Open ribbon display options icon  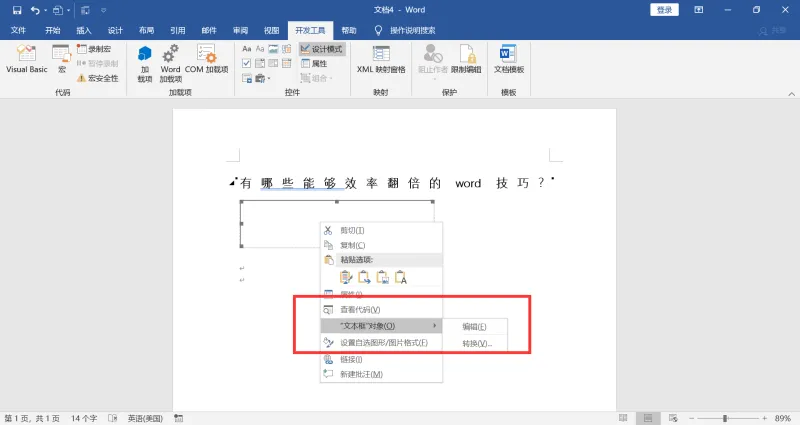[x=698, y=10]
